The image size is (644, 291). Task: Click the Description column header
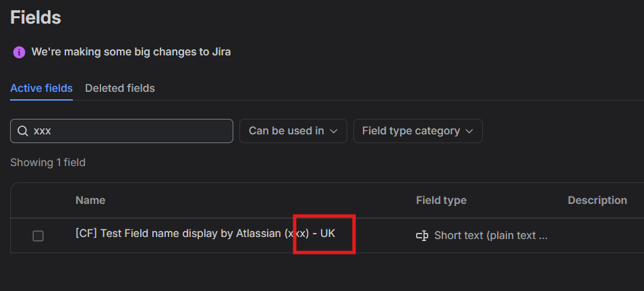597,200
